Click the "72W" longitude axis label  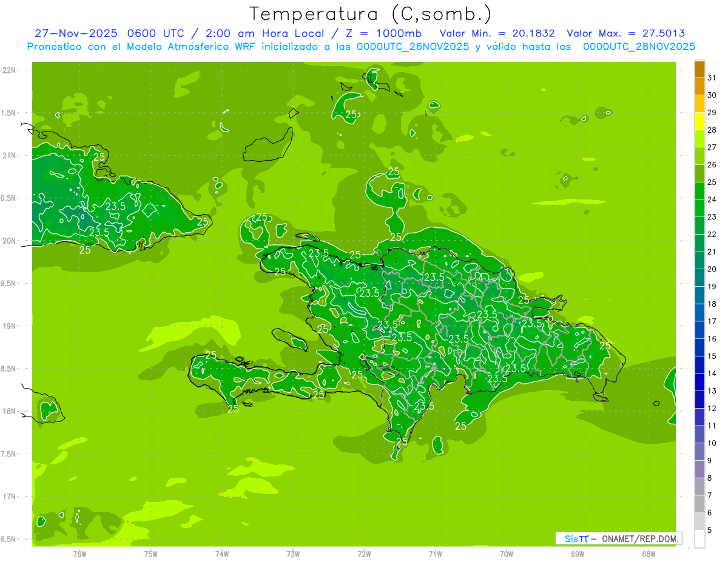(x=364, y=554)
